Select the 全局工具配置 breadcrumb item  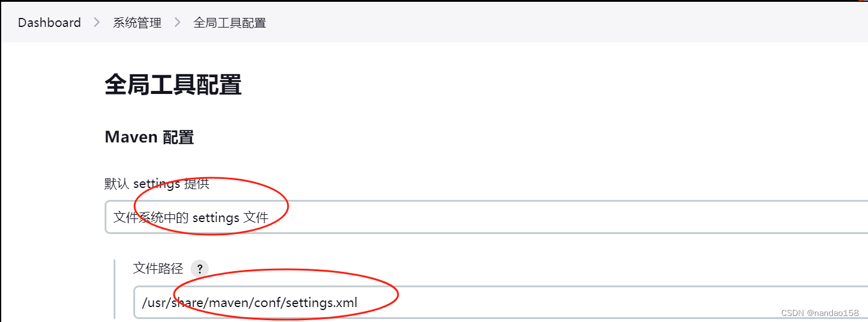[x=230, y=23]
